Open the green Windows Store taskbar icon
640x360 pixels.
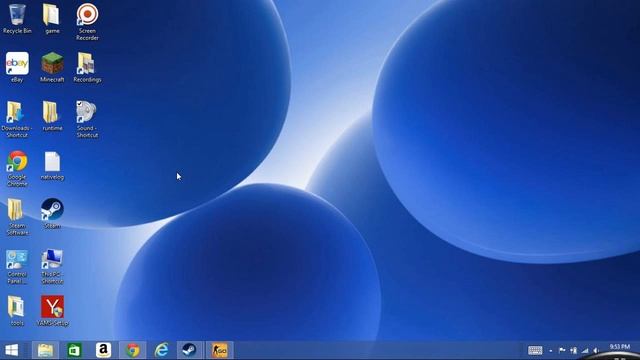tap(74, 350)
